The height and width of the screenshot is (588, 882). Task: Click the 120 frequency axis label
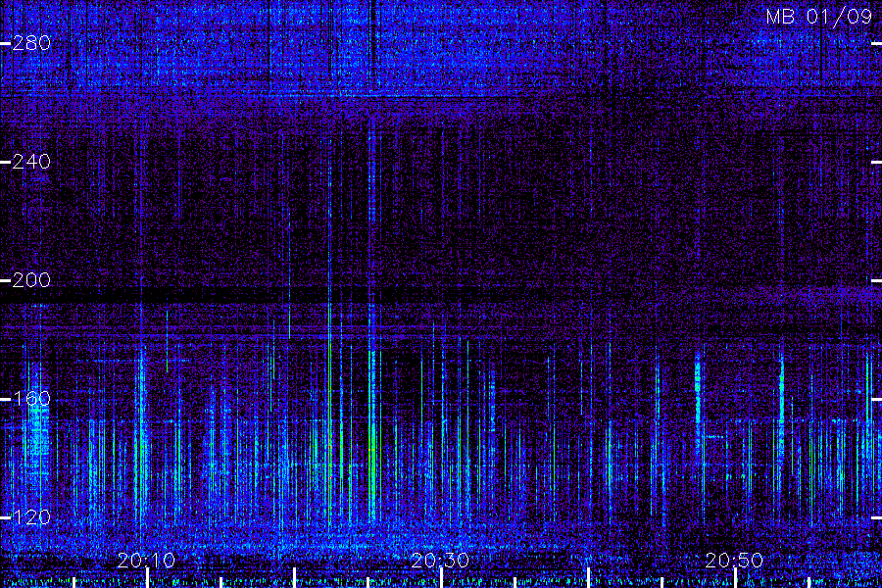point(31,517)
